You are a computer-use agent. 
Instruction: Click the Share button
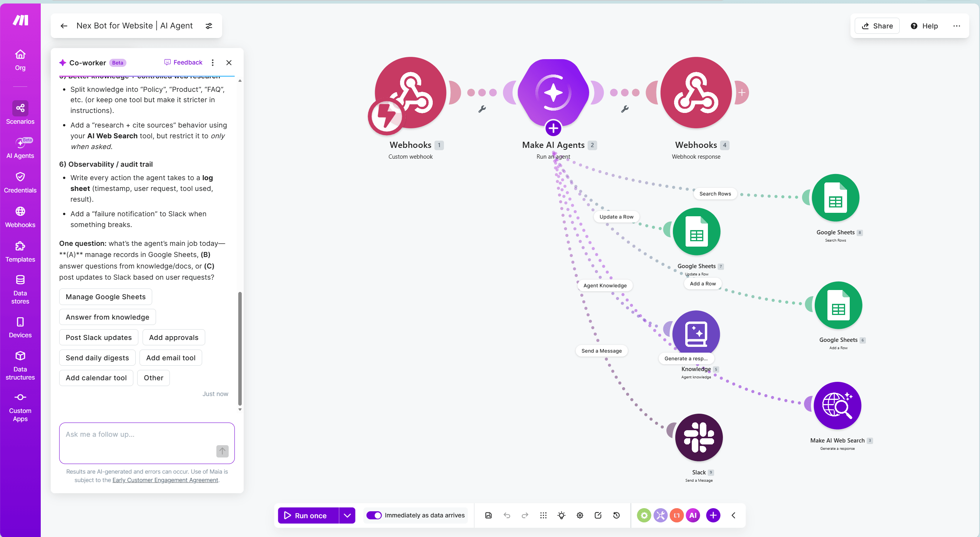click(x=877, y=26)
